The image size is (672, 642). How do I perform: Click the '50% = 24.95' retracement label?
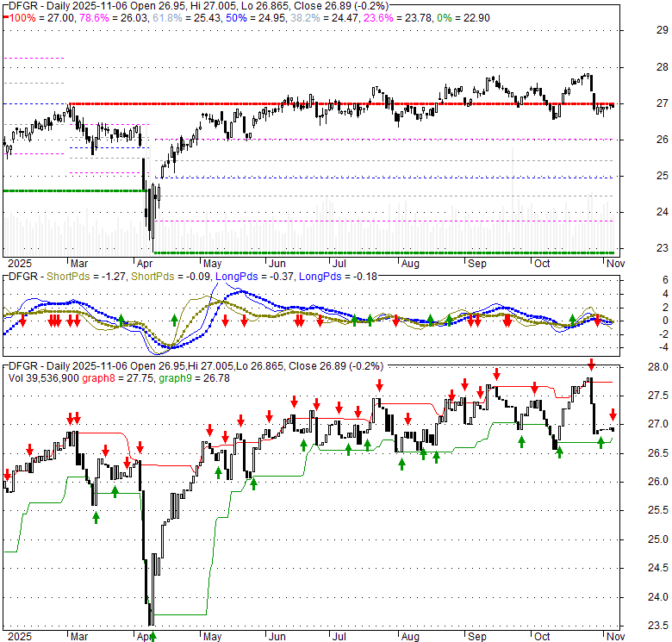coord(256,18)
